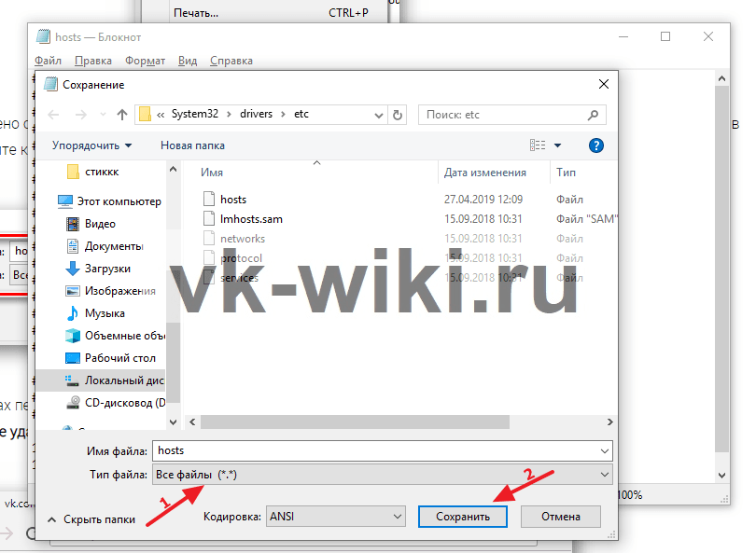Click the Сохранить button

(463, 516)
